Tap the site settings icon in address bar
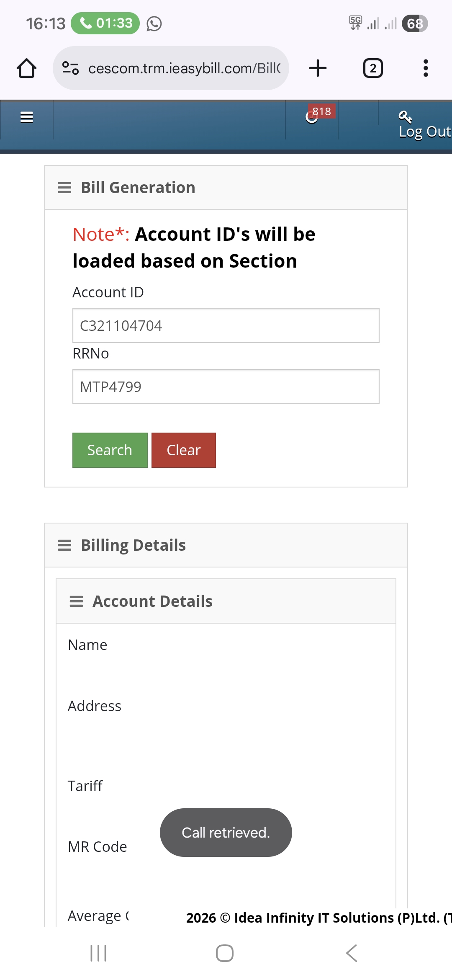This screenshot has width=452, height=980. pyautogui.click(x=70, y=68)
